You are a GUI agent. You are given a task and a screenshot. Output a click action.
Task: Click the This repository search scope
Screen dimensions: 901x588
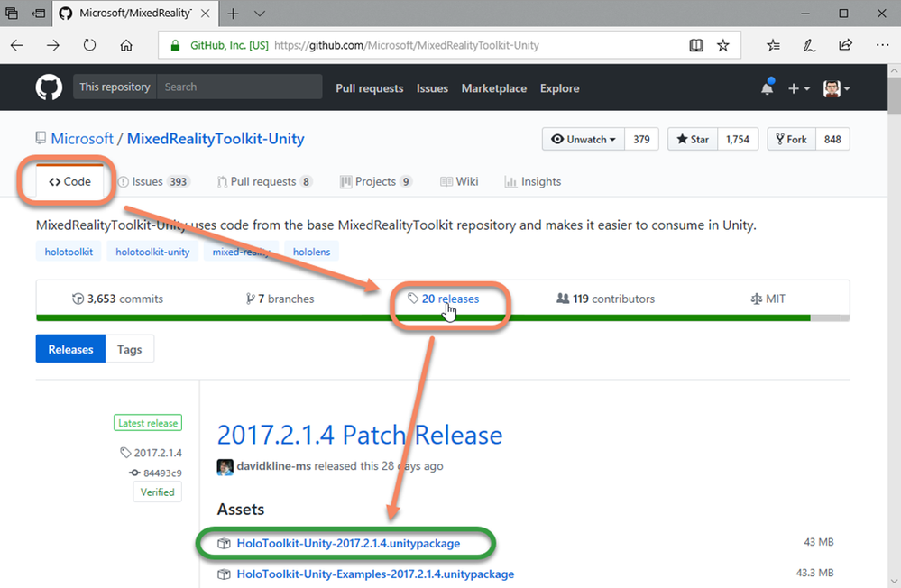(x=115, y=87)
